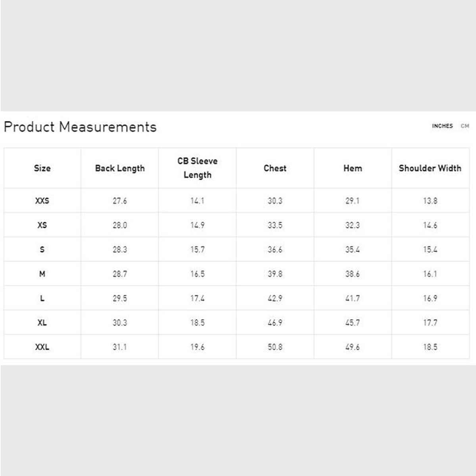Switch measurements to INCHES
Viewport: 476px width, 476px height.
(x=442, y=126)
